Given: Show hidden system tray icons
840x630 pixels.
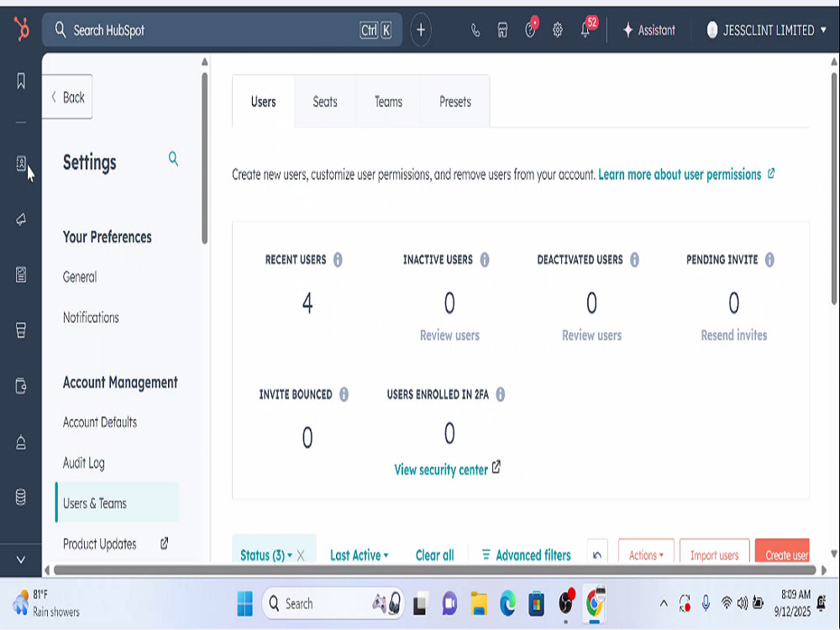Looking at the screenshot, I should pos(664,604).
